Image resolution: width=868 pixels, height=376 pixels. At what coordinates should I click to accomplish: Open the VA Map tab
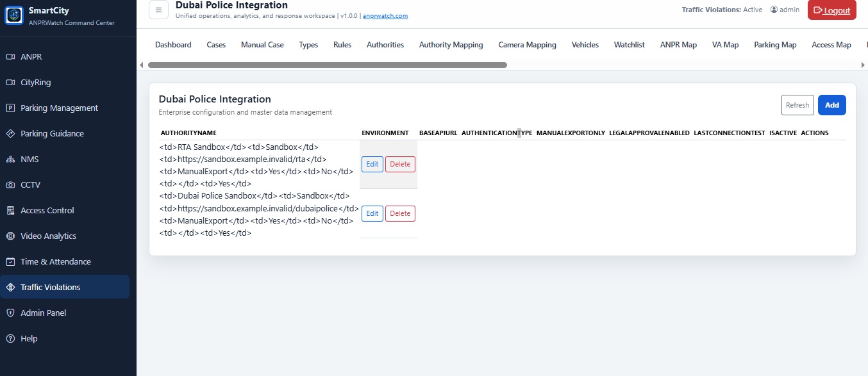726,45
